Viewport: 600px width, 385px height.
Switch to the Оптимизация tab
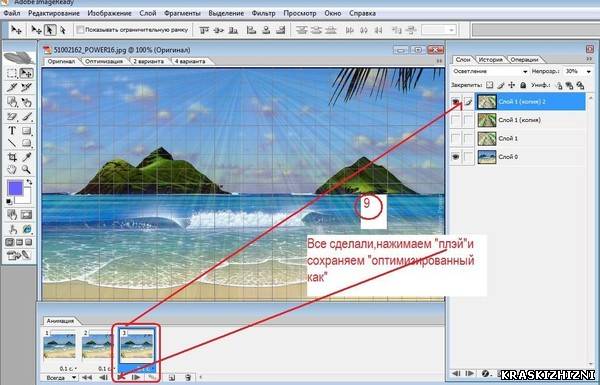coord(104,61)
